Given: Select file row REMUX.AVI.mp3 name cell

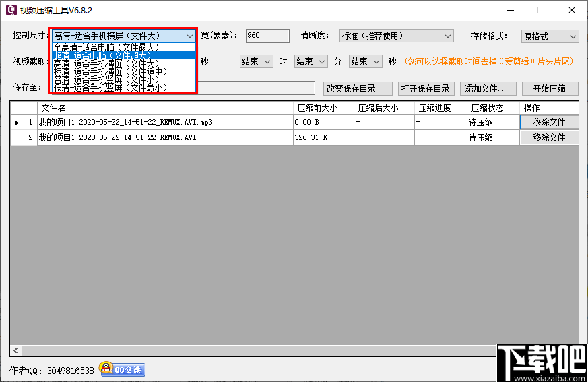Looking at the screenshot, I should point(165,122).
